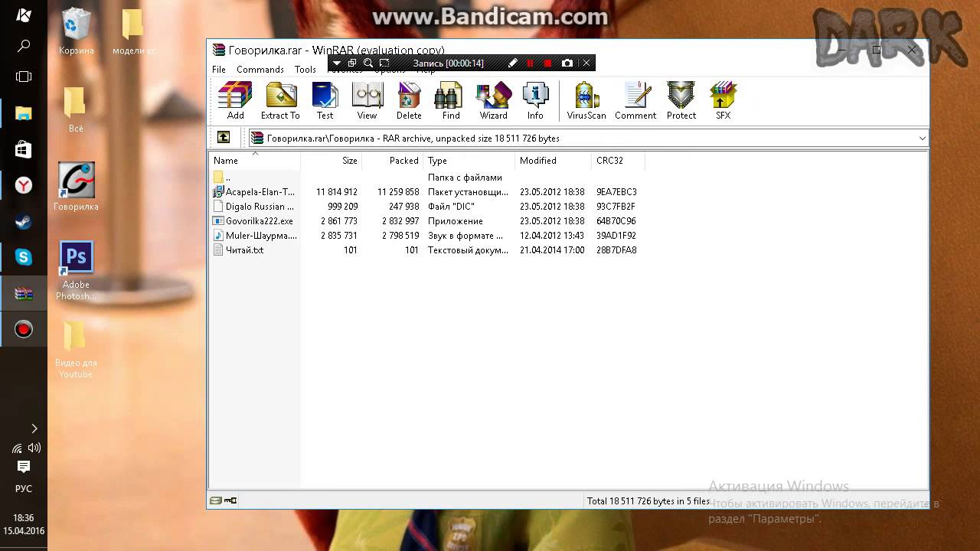Open the Adobe Photoshop desktop shortcut
This screenshot has width=980, height=551.
[x=76, y=271]
